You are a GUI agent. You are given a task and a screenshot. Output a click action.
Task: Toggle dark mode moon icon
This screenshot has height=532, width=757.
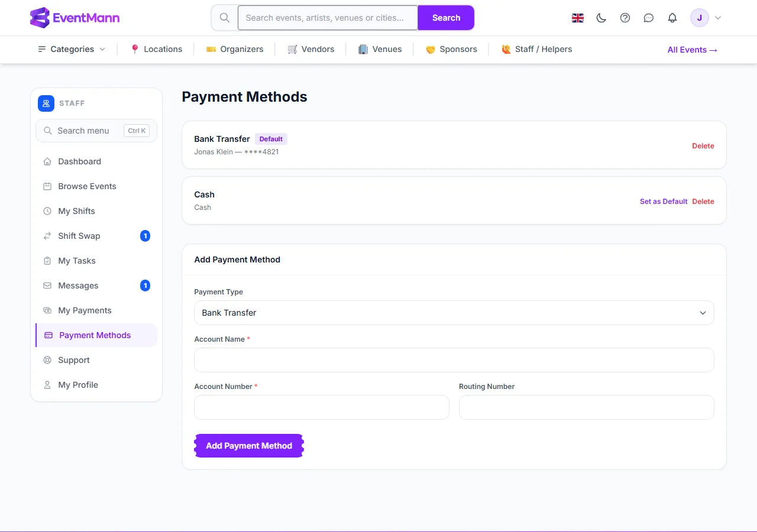[601, 18]
